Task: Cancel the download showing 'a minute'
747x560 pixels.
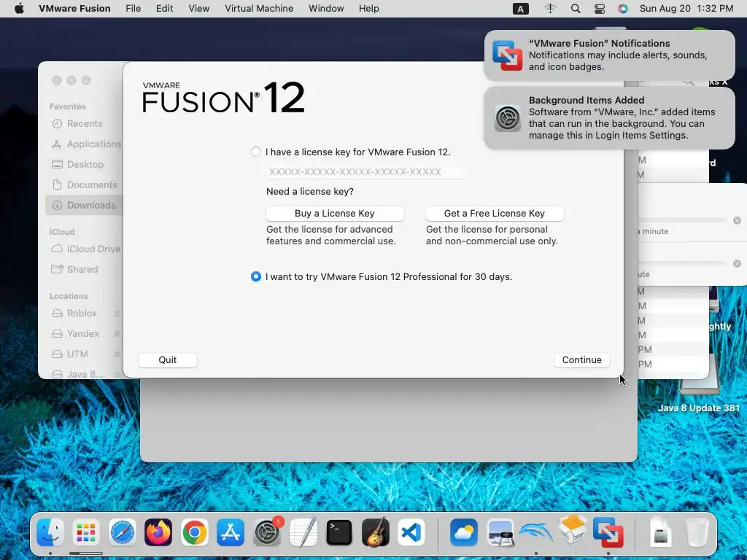Action: pyautogui.click(x=737, y=220)
